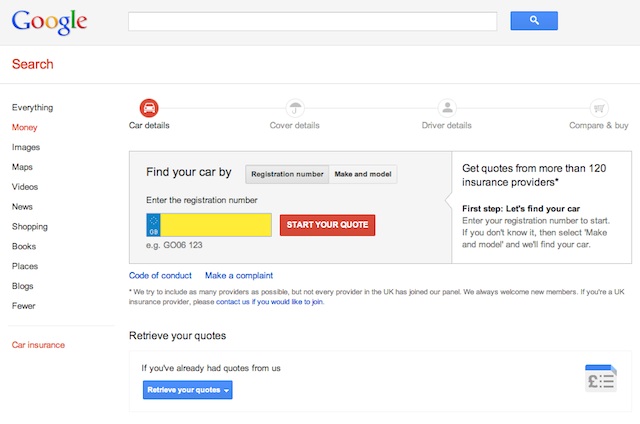Click the Cover details step label

(295, 125)
